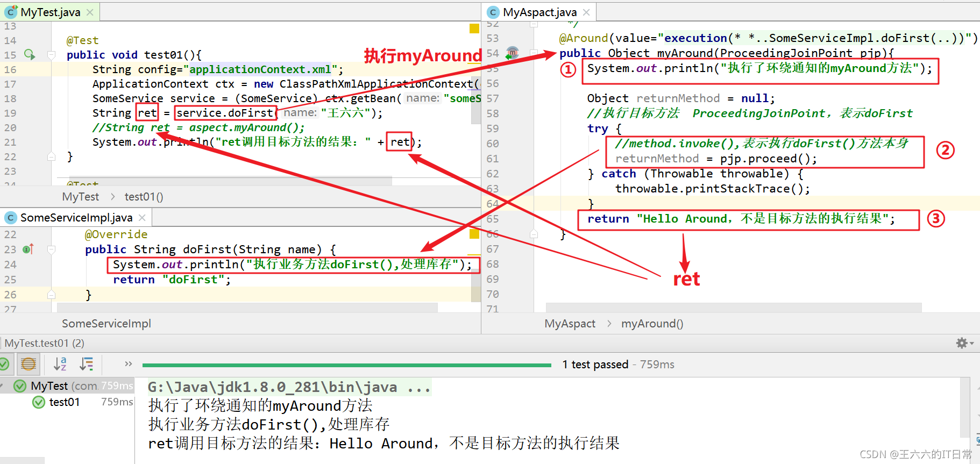Screen dimensions: 980x464
Task: Click the test01() breadcrumb
Action: pyautogui.click(x=144, y=197)
